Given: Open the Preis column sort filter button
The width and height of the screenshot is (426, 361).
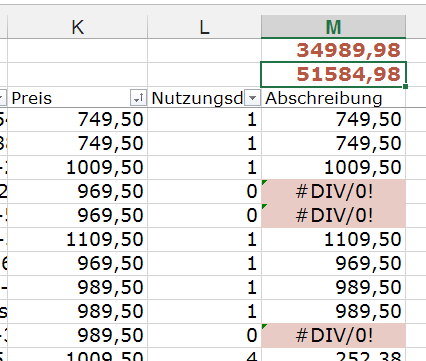Looking at the screenshot, I should pyautogui.click(x=138, y=98).
